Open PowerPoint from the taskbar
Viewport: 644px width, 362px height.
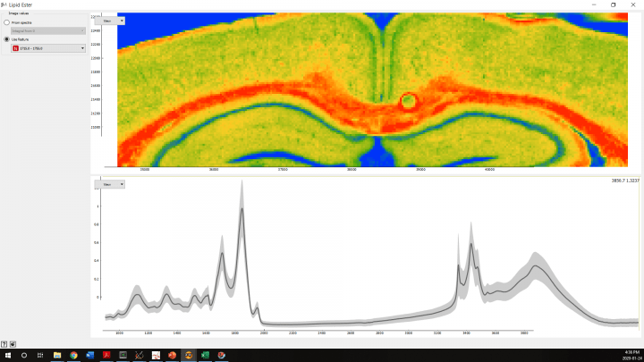pos(172,355)
